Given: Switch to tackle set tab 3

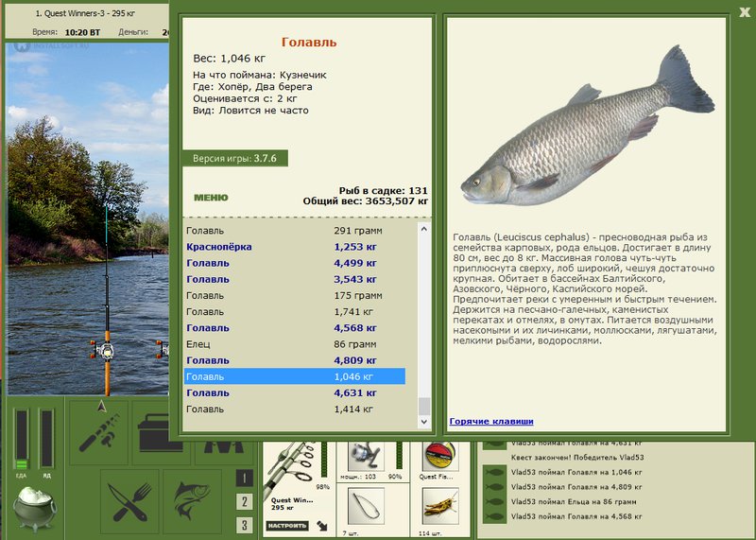Looking at the screenshot, I should [245, 525].
